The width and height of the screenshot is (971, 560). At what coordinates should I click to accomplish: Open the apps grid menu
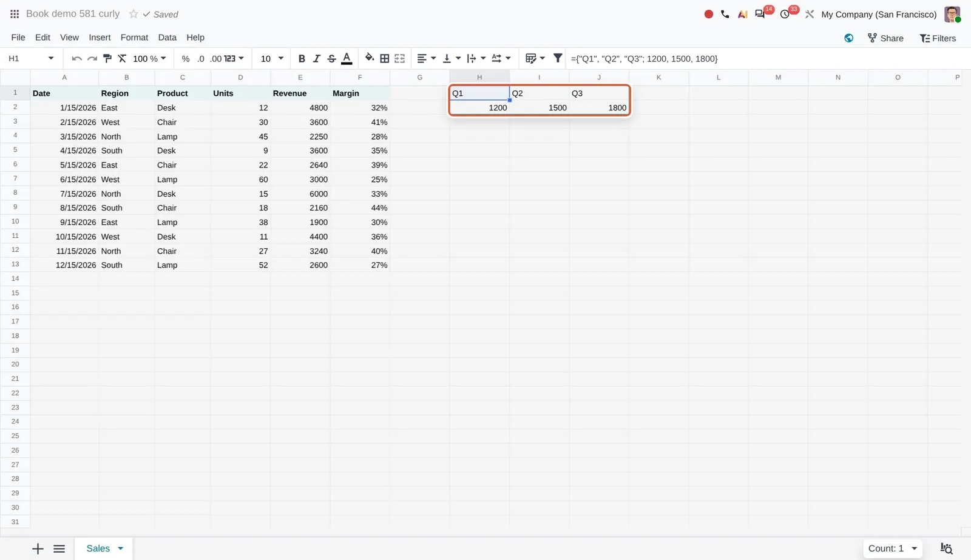click(x=15, y=14)
